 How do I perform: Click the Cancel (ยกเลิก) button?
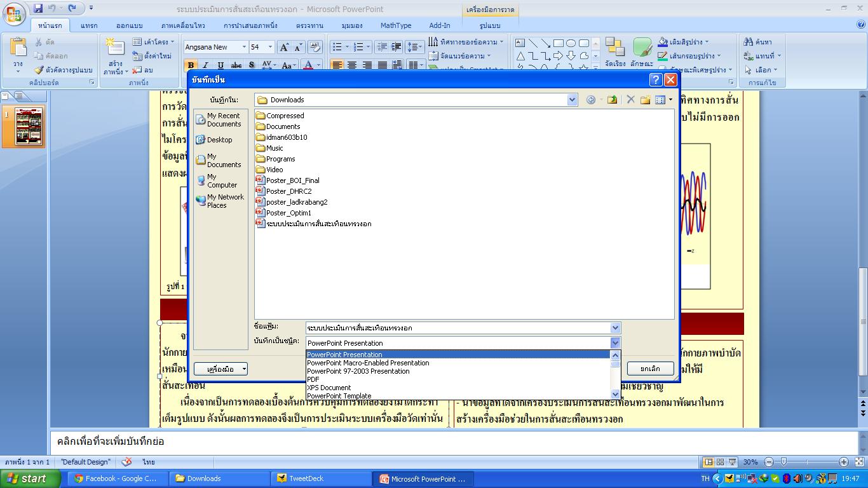click(650, 369)
